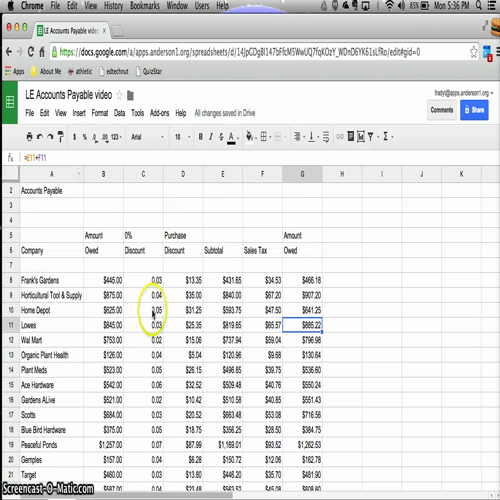
Task: Click the blue Share button
Action: 474,110
